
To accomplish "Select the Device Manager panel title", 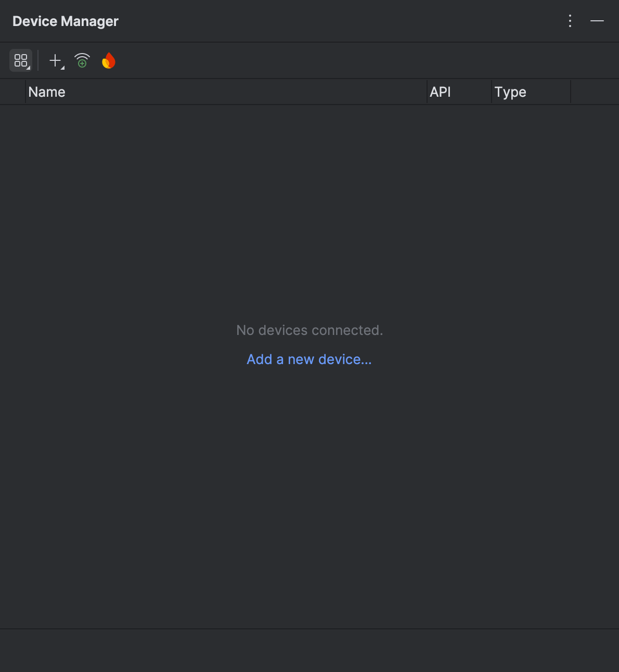I will click(x=65, y=21).
